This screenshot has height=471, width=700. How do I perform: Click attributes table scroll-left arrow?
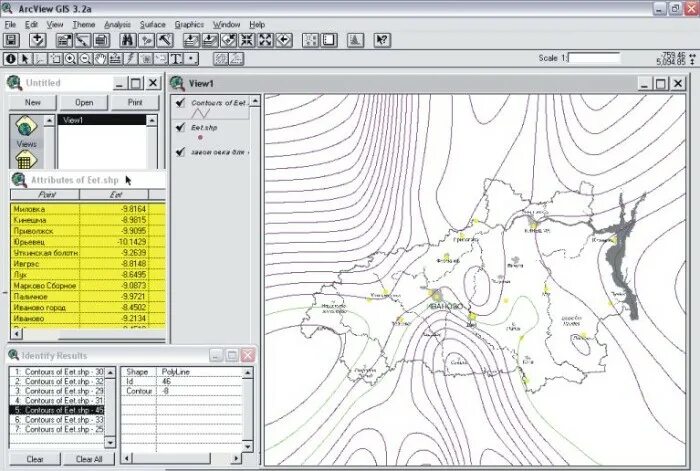point(17,333)
